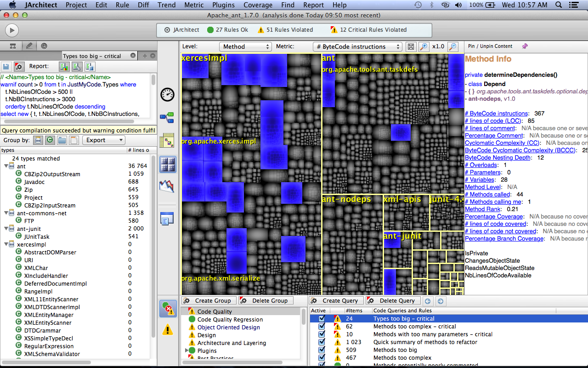Viewport: 588px width, 368px height.
Task: Open the Dependency Graph icon
Action: click(168, 118)
